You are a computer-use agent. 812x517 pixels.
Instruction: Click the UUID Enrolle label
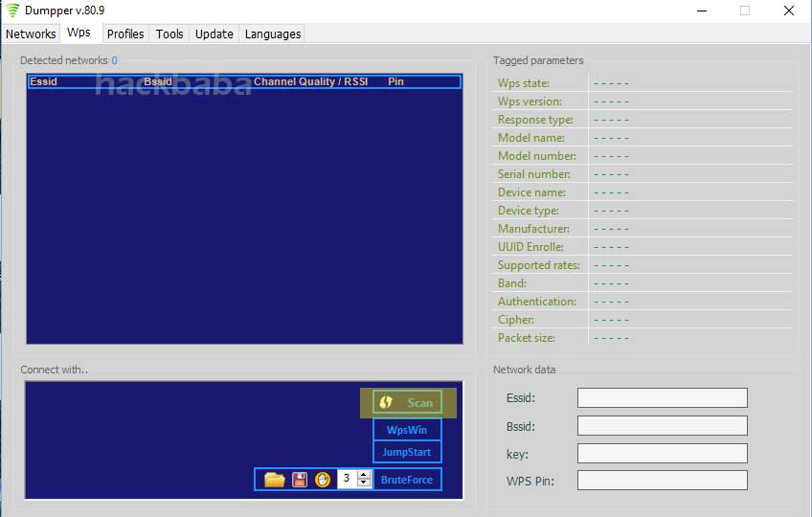tap(530, 247)
